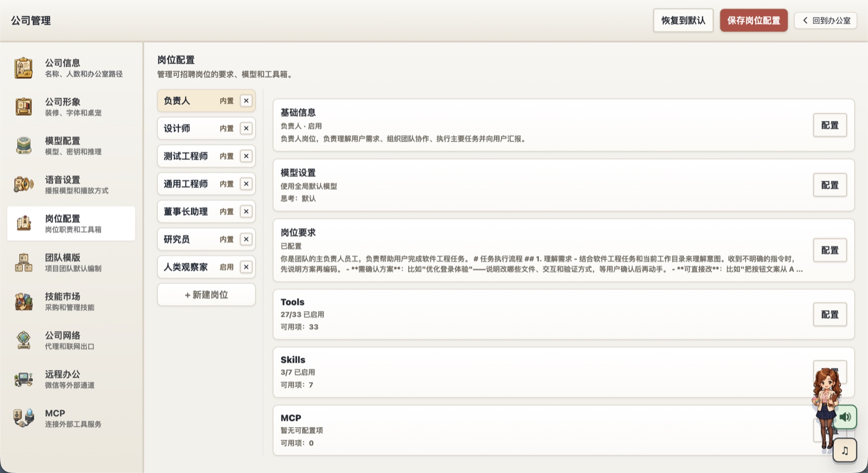This screenshot has width=868, height=473.
Task: Click the 负责人 · 启用 status text
Action: click(301, 126)
